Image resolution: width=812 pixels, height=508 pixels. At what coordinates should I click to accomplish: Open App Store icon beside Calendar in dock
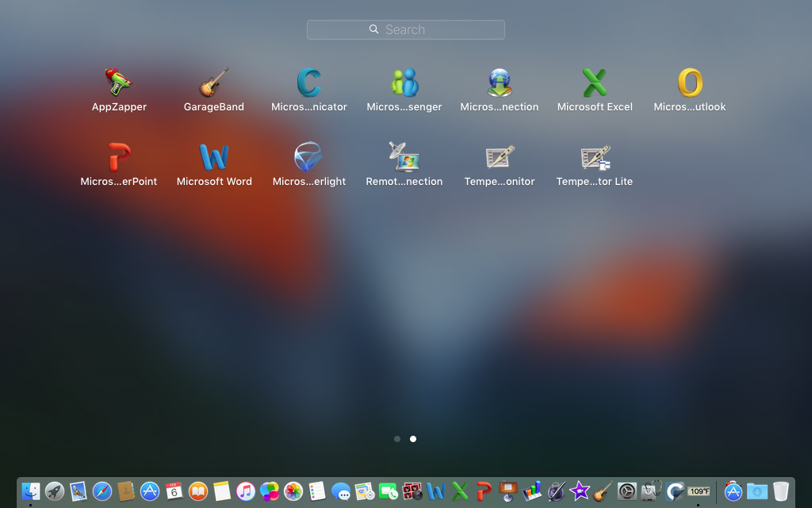pos(150,491)
